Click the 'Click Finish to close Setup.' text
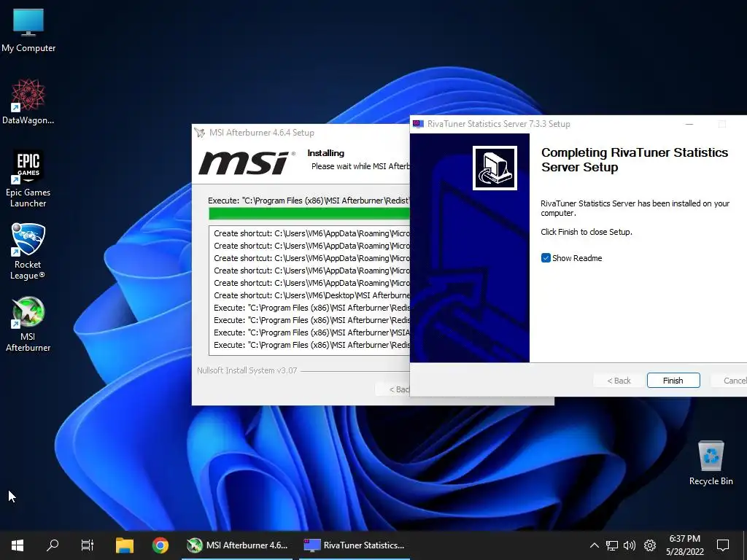Image resolution: width=747 pixels, height=560 pixels. [587, 232]
